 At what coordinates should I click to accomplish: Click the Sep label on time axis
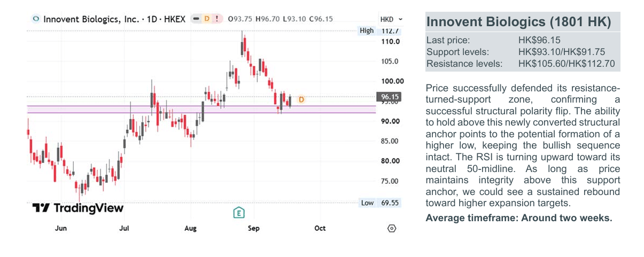(253, 228)
